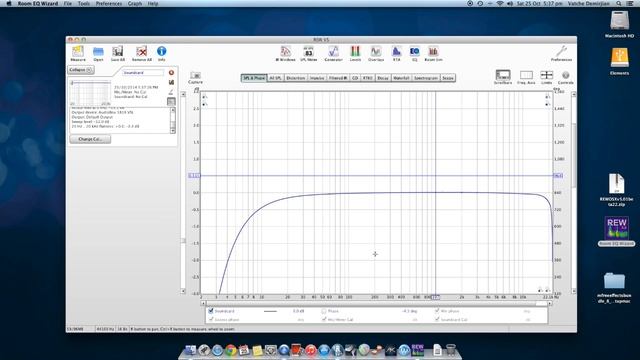Click the Soundcard trace line swatch

270,311
